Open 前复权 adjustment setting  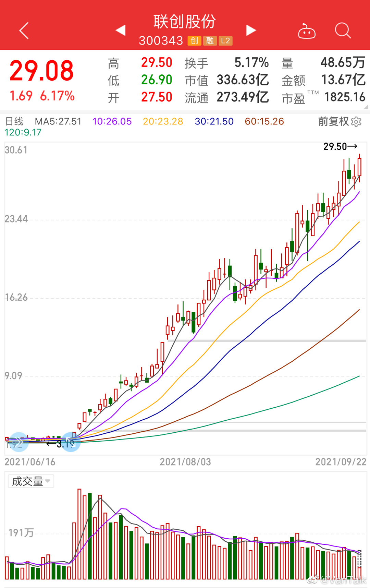click(333, 121)
